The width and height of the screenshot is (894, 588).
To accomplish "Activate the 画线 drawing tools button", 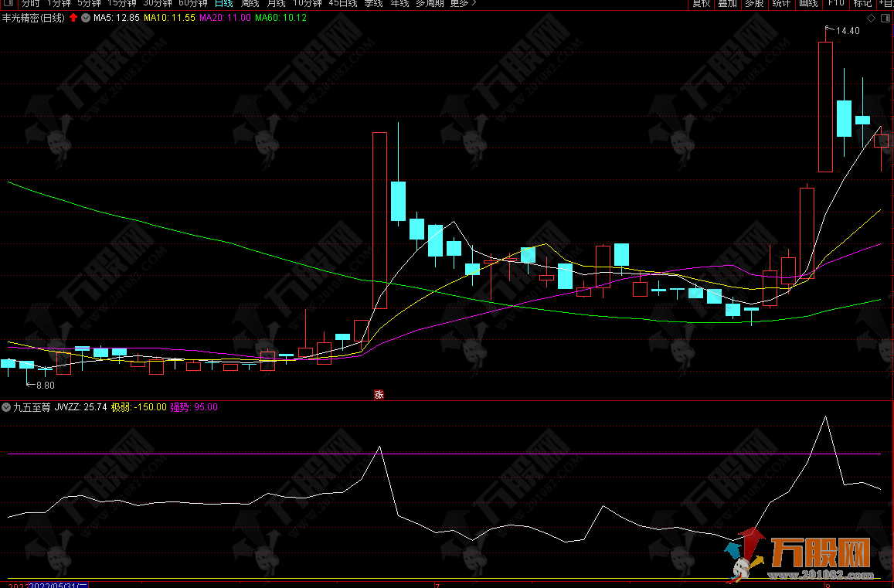I will (x=808, y=3).
